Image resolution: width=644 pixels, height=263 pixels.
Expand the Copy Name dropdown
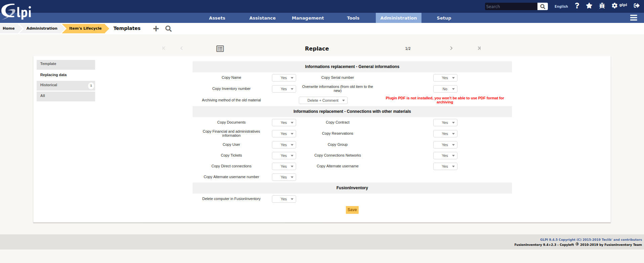pyautogui.click(x=284, y=78)
